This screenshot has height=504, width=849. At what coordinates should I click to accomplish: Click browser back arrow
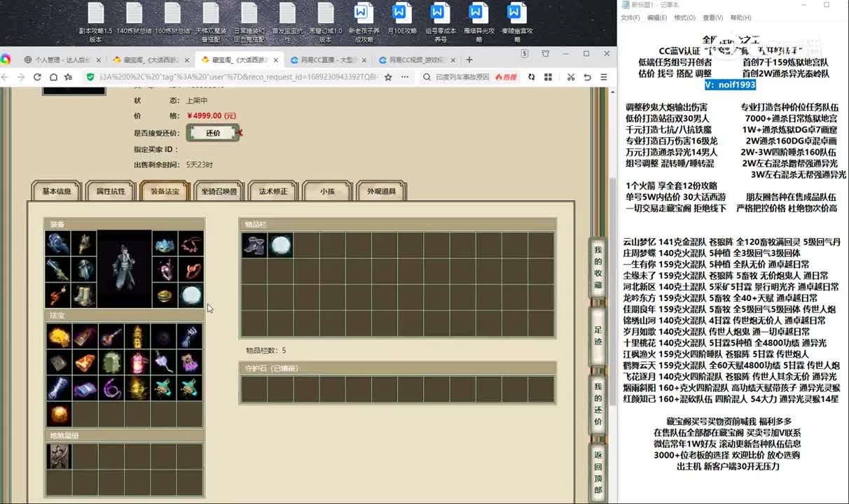[6, 77]
